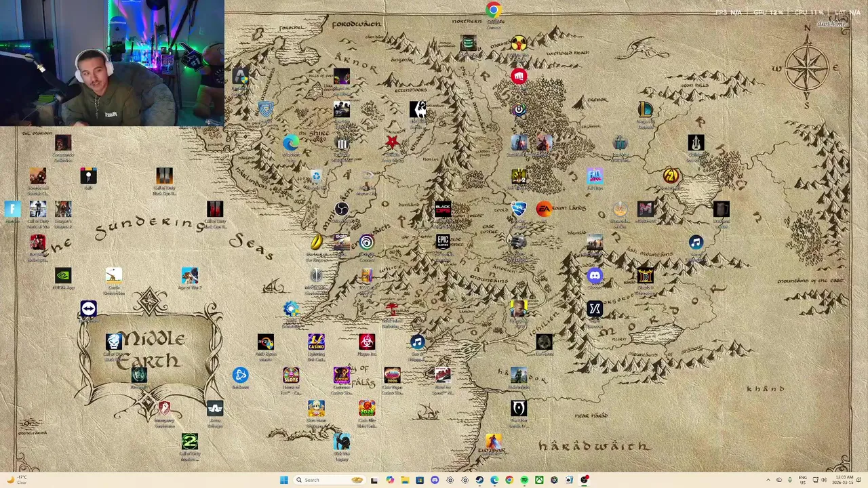
Task: Launch Age of War 2 desktop shortcut
Action: (190, 276)
